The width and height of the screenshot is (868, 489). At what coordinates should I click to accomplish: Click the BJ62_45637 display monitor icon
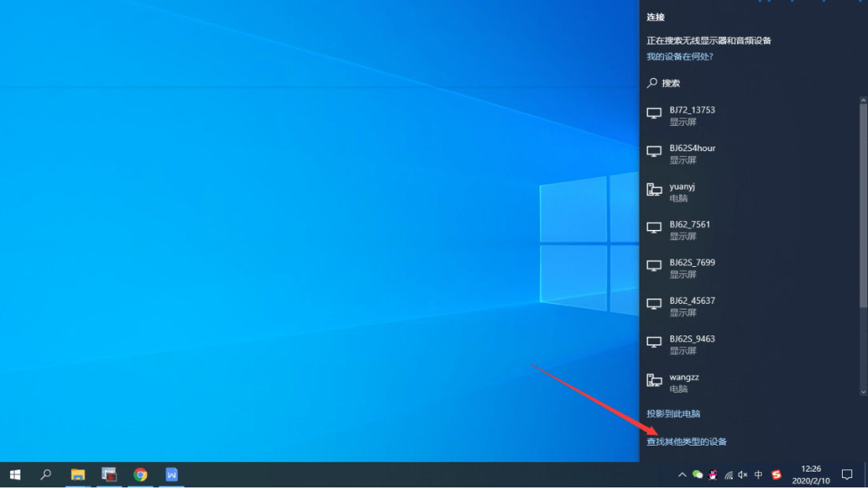[x=654, y=304]
